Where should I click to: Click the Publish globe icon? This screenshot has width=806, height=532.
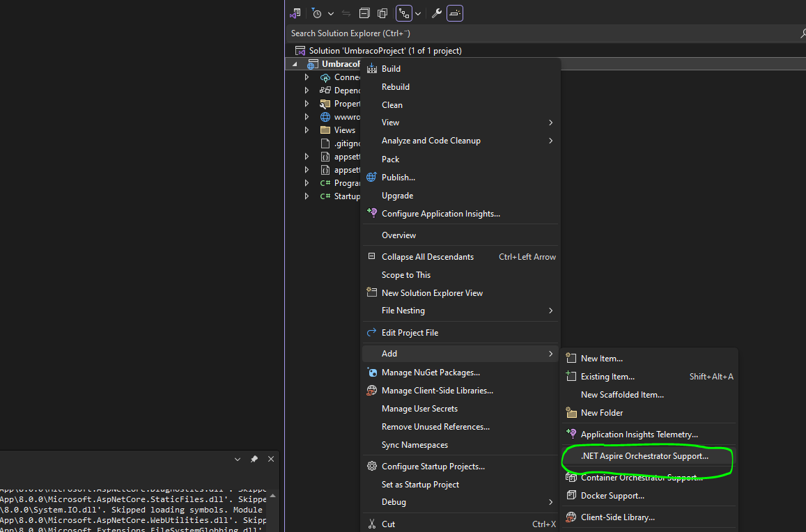[x=371, y=178]
